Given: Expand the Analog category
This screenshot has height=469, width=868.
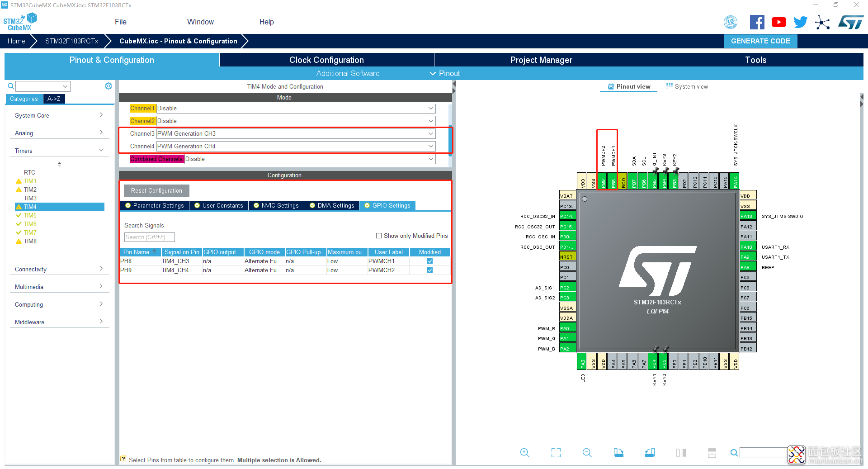Looking at the screenshot, I should click(x=59, y=133).
